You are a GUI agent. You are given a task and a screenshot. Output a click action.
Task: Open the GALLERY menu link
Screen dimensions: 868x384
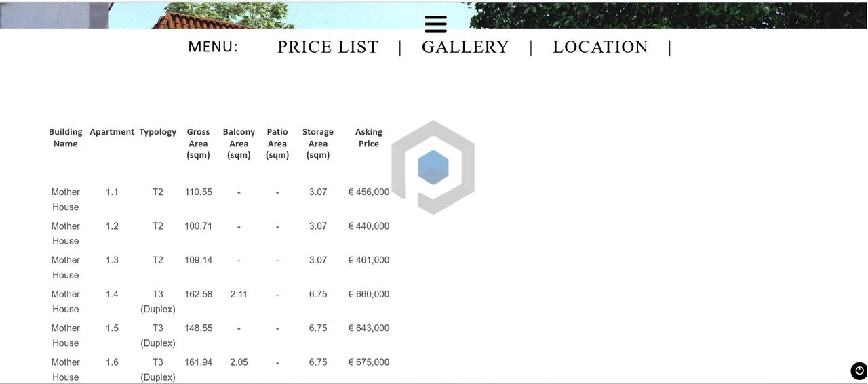(x=465, y=47)
